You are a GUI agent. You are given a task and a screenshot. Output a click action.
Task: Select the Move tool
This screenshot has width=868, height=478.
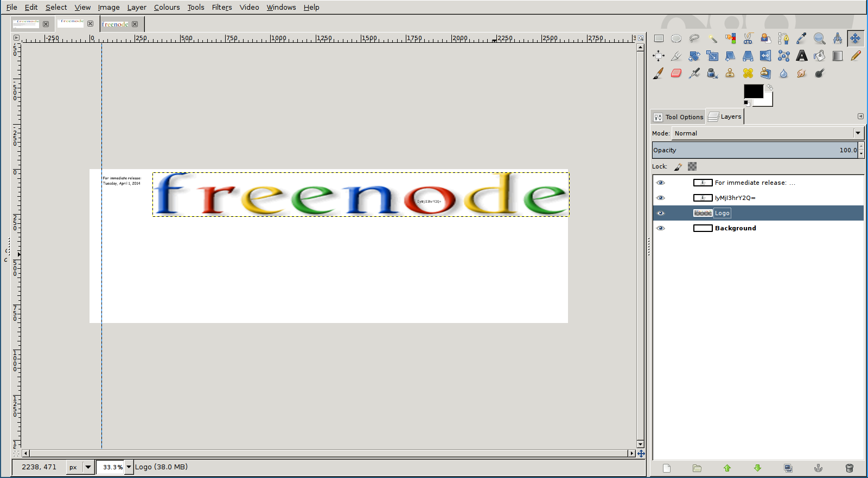(x=856, y=38)
